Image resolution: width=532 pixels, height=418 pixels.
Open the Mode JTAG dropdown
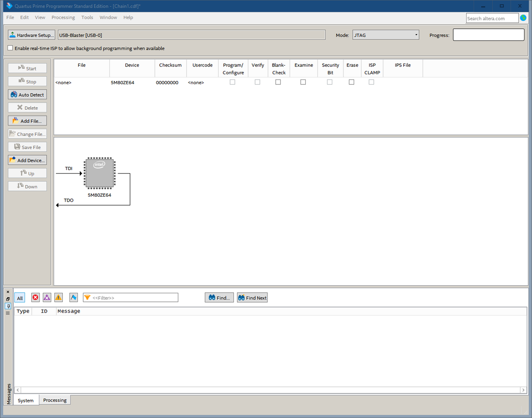pyautogui.click(x=386, y=35)
